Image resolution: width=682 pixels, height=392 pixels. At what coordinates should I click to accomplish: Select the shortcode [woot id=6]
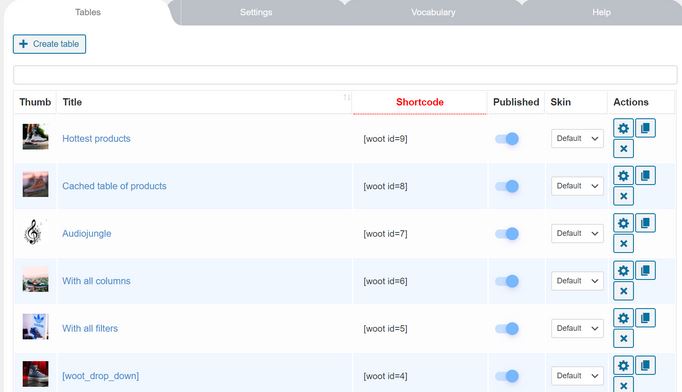385,281
